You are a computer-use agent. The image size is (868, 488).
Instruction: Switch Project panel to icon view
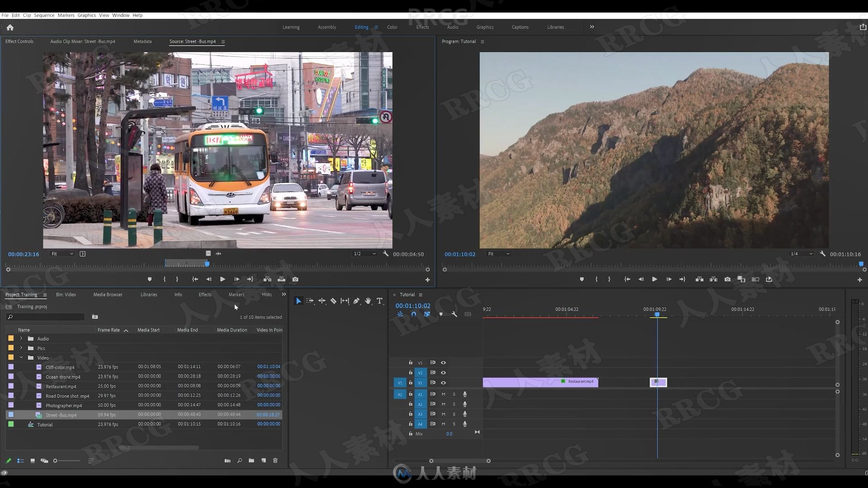[33, 461]
